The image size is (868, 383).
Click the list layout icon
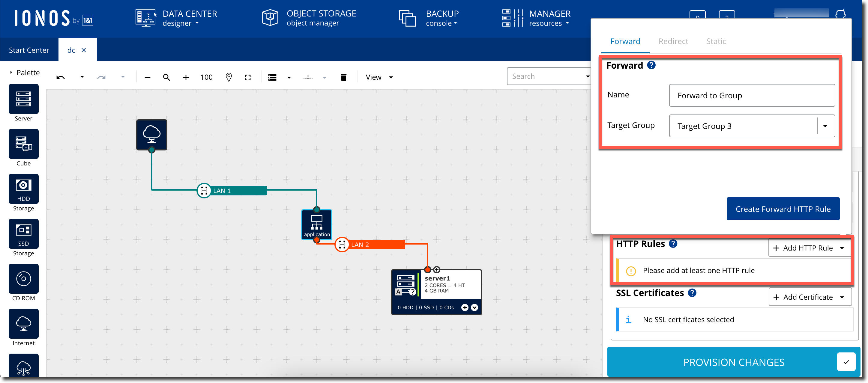(x=272, y=77)
